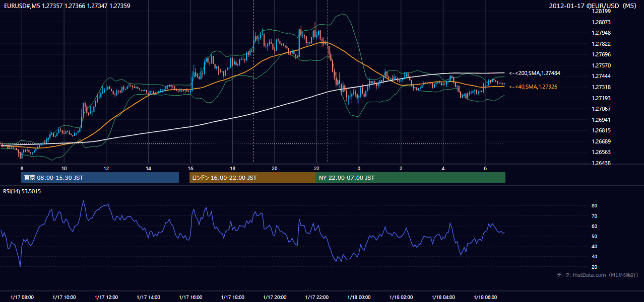Click the EURUSD#,M5 chart title text
Screen dimensions: 644x302
pyautogui.click(x=67, y=6)
